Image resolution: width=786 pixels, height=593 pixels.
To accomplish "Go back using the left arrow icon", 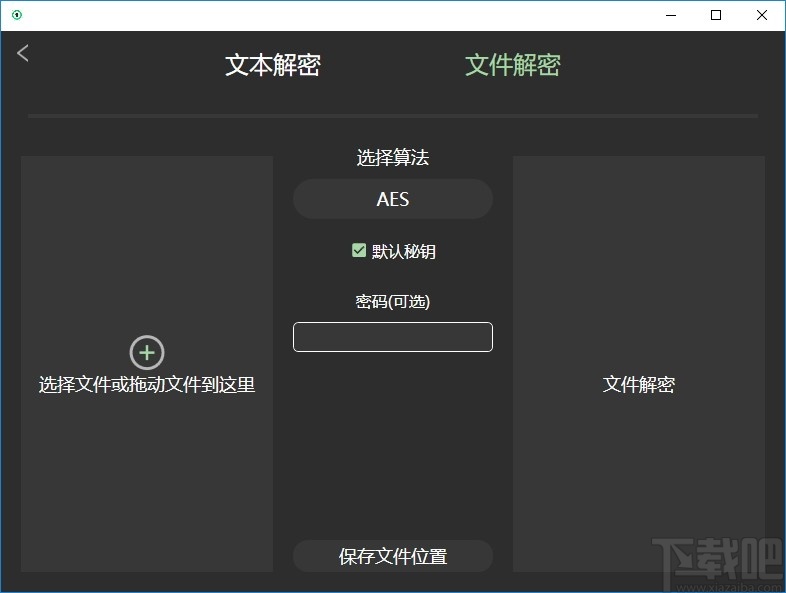I will coord(23,53).
